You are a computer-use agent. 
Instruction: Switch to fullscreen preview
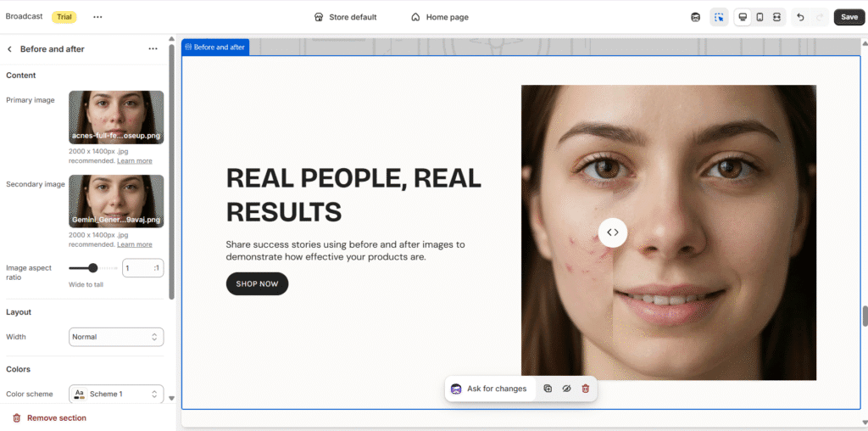[x=776, y=17]
